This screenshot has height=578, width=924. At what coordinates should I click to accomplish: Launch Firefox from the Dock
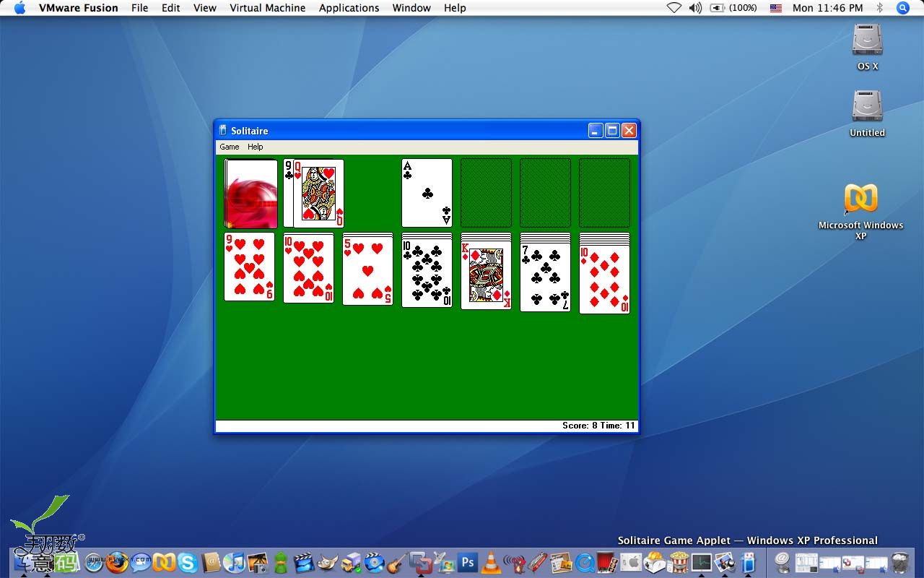[117, 562]
